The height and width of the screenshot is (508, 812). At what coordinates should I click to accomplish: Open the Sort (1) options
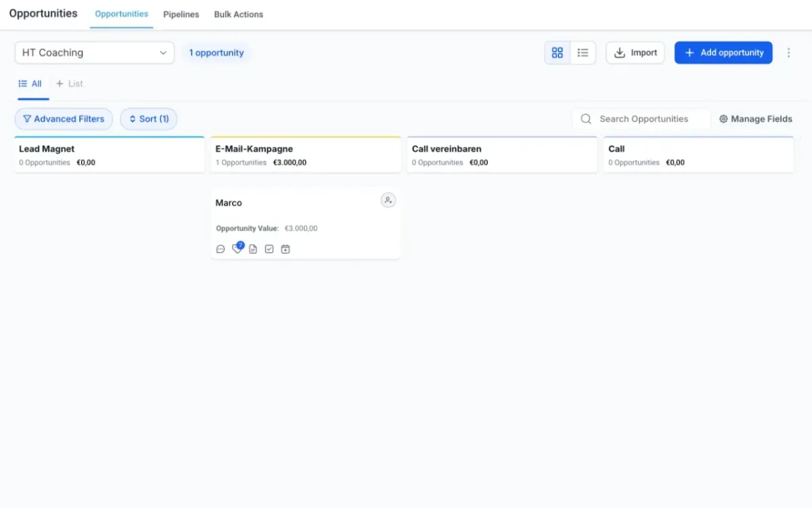click(x=149, y=119)
